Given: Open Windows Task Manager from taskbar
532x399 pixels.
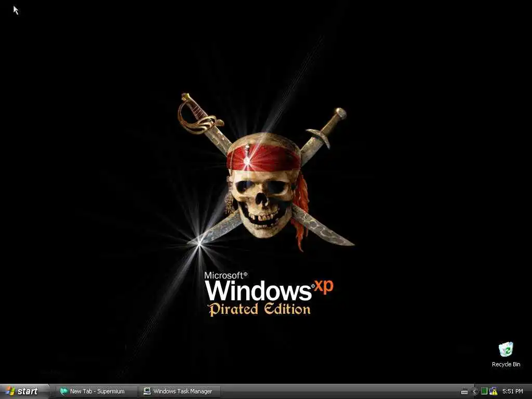Looking at the screenshot, I should pyautogui.click(x=179, y=391).
